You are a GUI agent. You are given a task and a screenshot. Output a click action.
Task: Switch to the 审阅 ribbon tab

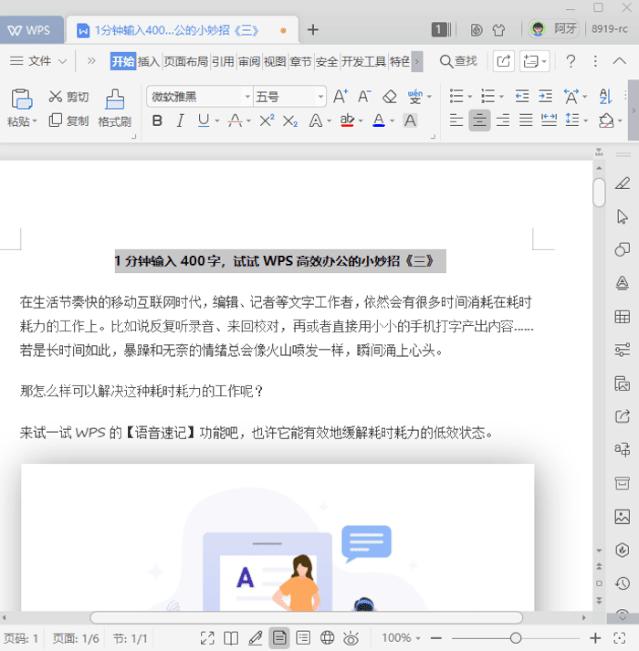click(x=249, y=61)
